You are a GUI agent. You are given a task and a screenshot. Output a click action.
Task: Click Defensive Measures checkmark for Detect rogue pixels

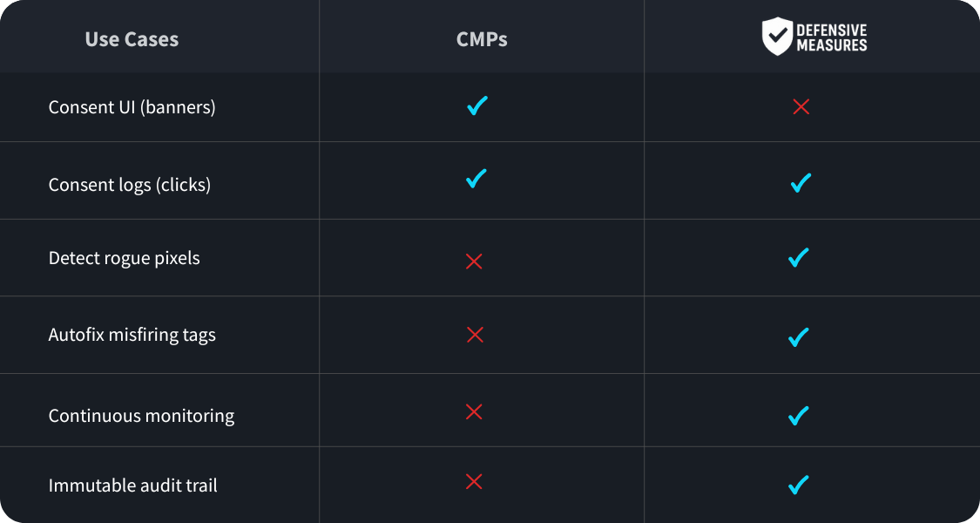pyautogui.click(x=798, y=257)
